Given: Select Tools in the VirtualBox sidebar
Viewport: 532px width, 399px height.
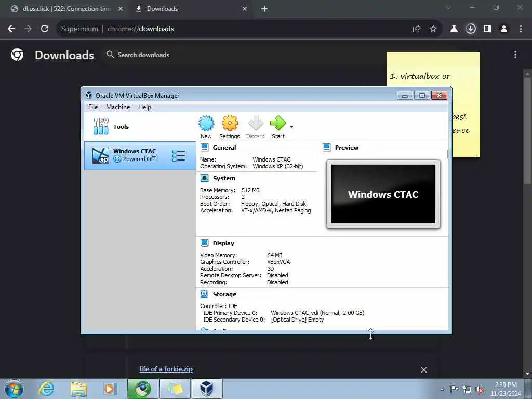Looking at the screenshot, I should tap(140, 127).
